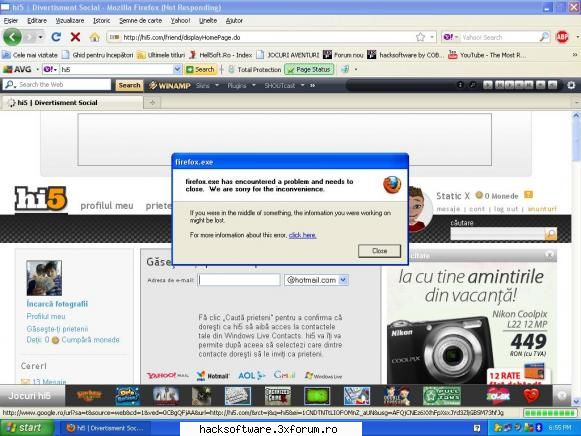Expand the back history dropdown arrow
Image resolution: width=581 pixels, height=436 pixels.
tap(40, 37)
